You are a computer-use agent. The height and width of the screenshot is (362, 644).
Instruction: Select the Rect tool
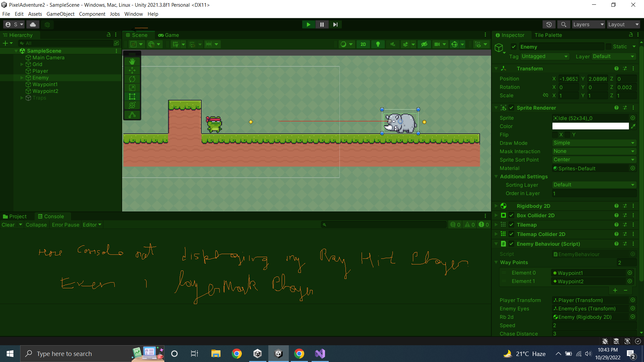[x=132, y=97]
